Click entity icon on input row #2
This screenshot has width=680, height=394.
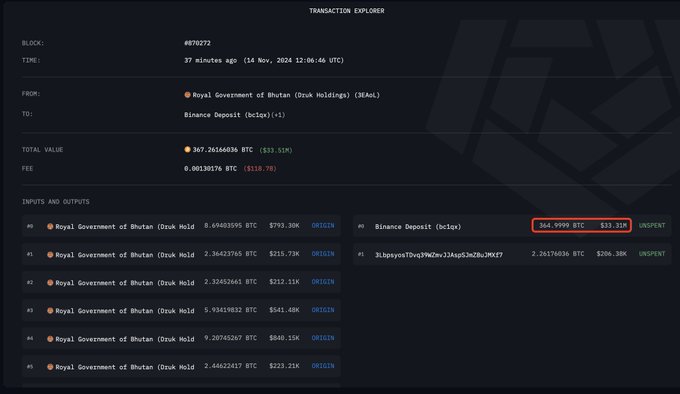pos(50,283)
